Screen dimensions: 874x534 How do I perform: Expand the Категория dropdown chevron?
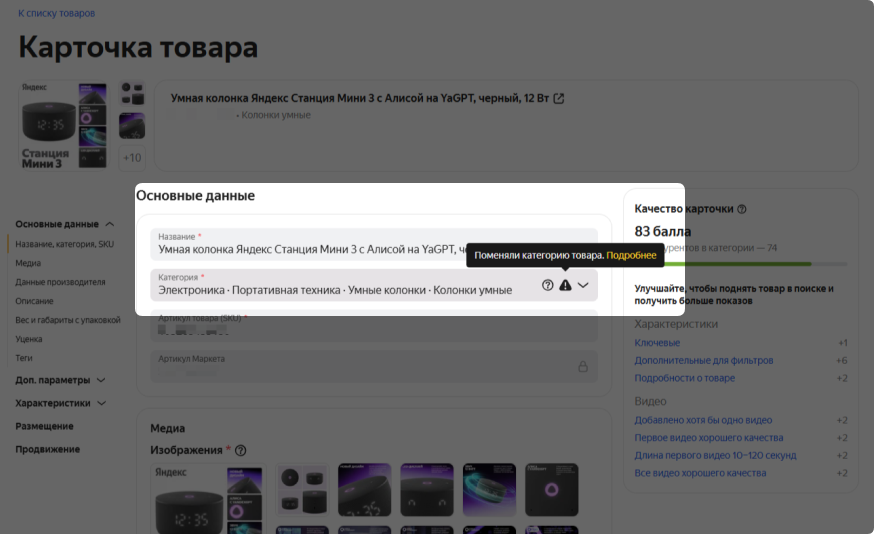[x=584, y=285]
